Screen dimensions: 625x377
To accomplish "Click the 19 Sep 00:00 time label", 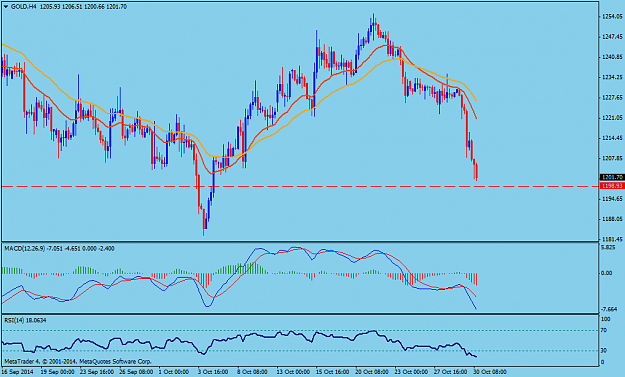I will [x=58, y=372].
